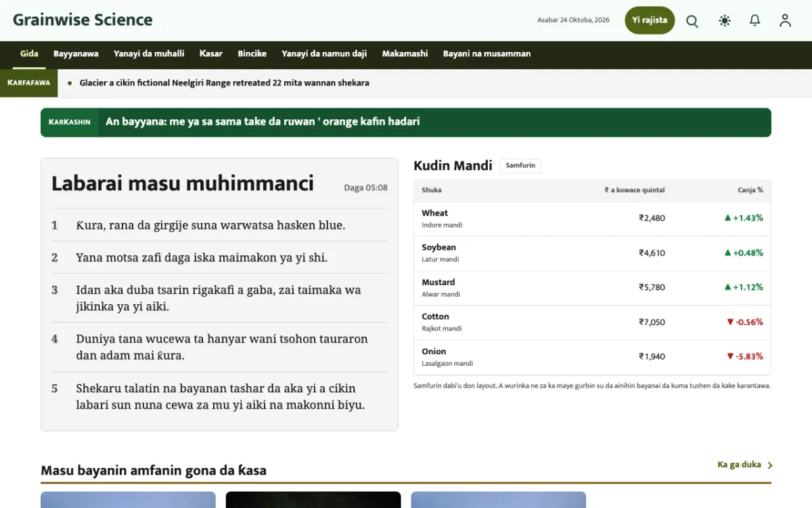Screen dimensions: 812x508
Task: Open the third article card thumbnail
Action: coord(499,500)
